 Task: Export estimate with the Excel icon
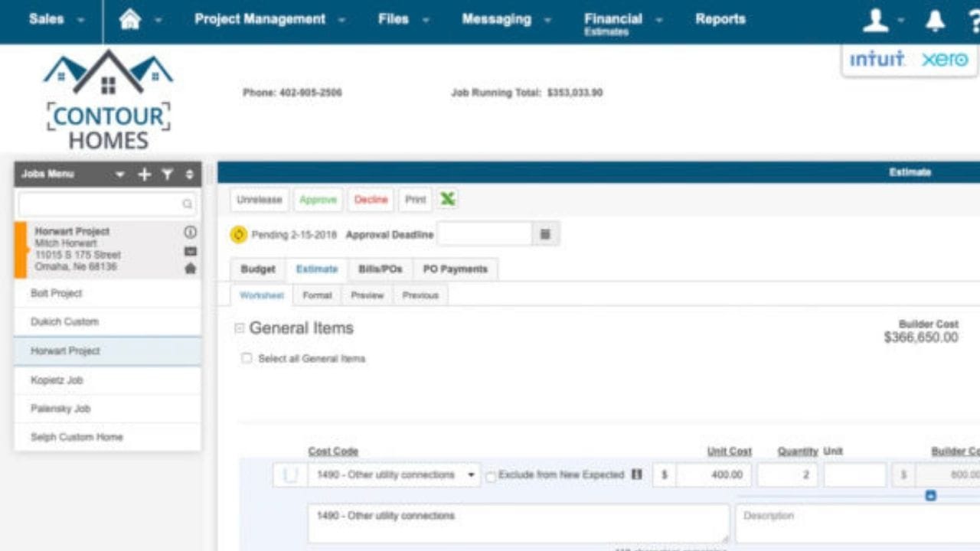point(447,200)
